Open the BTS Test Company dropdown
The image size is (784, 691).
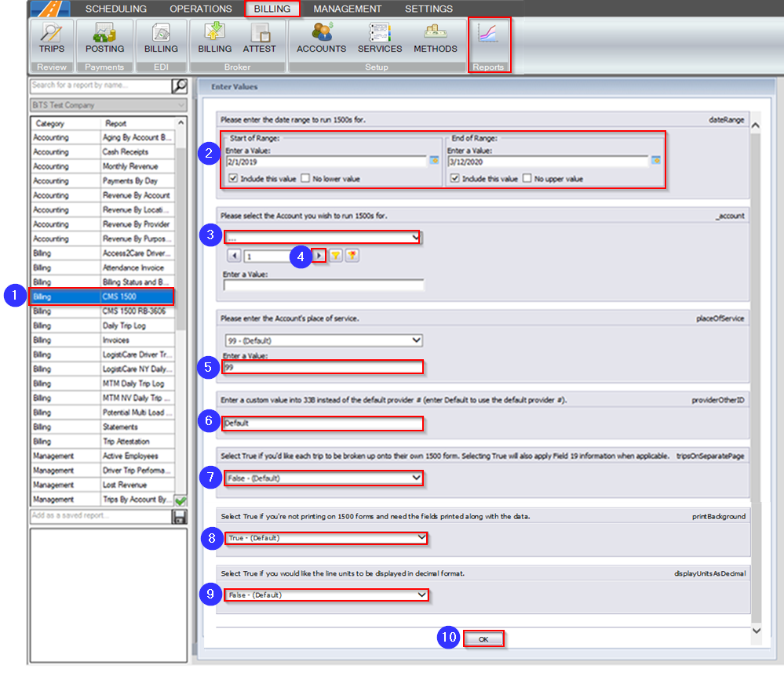coord(108,105)
